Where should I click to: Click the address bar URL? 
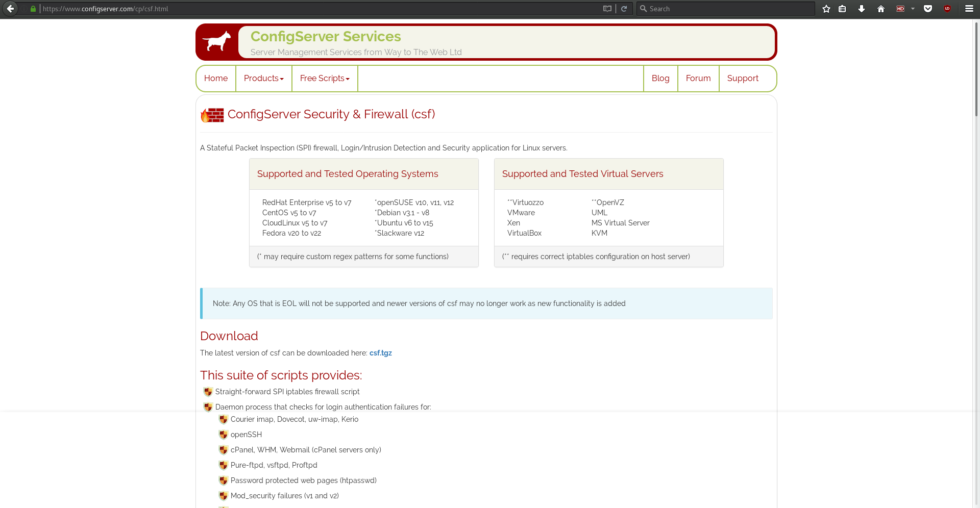[106, 9]
